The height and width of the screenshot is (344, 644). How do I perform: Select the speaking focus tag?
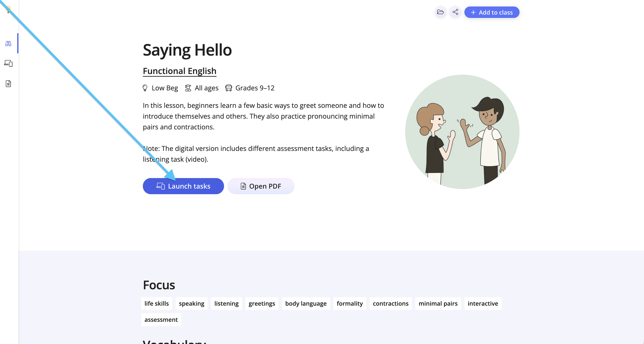click(x=191, y=303)
